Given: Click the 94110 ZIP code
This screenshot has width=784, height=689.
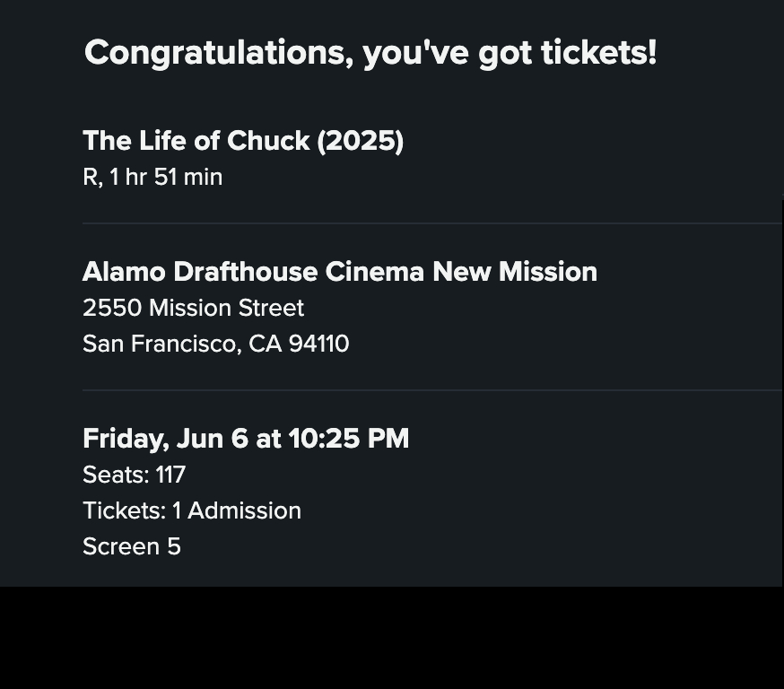Looking at the screenshot, I should (x=318, y=344).
